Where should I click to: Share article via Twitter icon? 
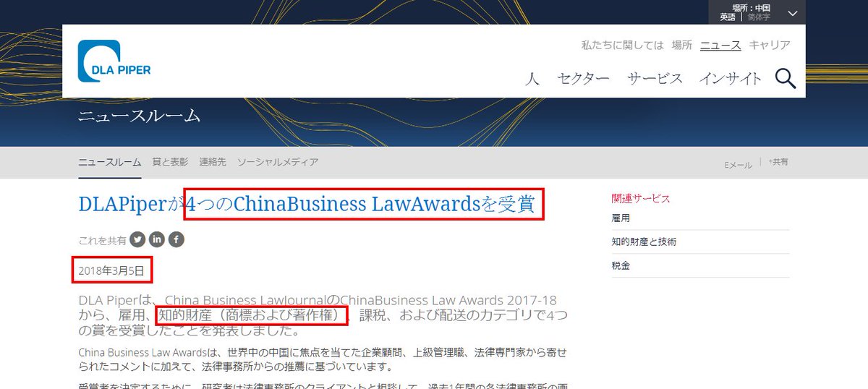click(137, 239)
